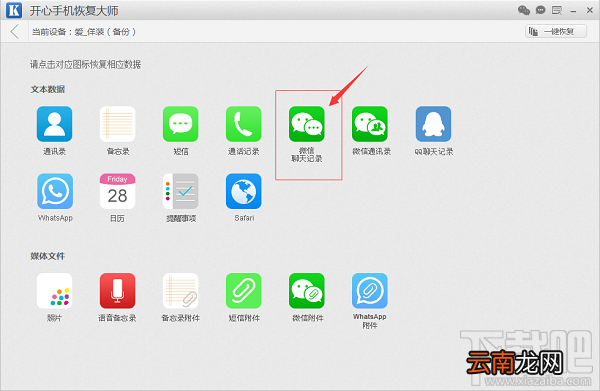This screenshot has width=600, height=391.
Task: Open the 照片 photos icon
Action: pyautogui.click(x=54, y=291)
